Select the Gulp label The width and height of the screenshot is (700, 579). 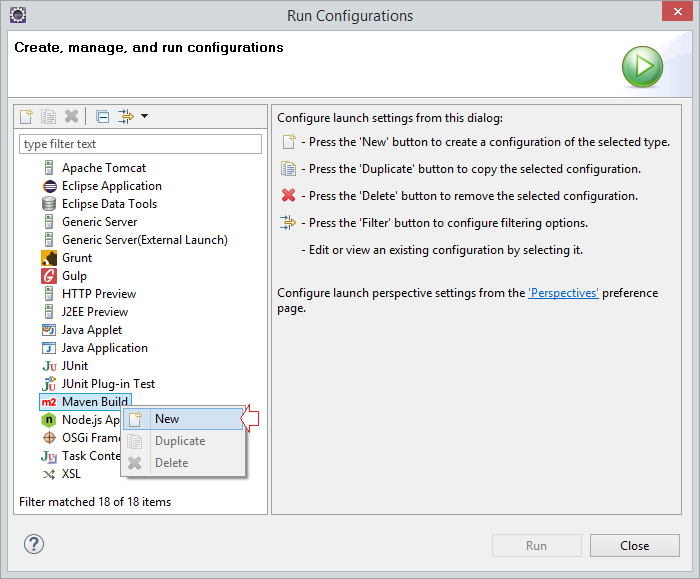tap(74, 276)
